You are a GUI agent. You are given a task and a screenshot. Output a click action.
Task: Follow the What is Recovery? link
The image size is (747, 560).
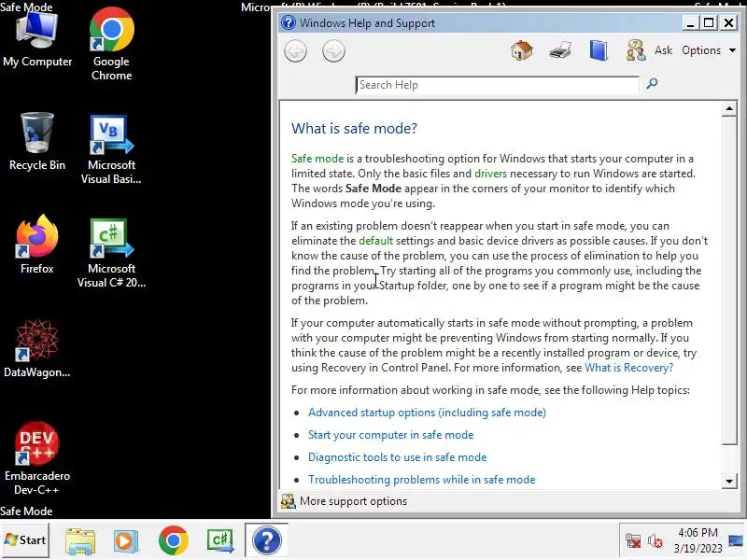coord(628,368)
